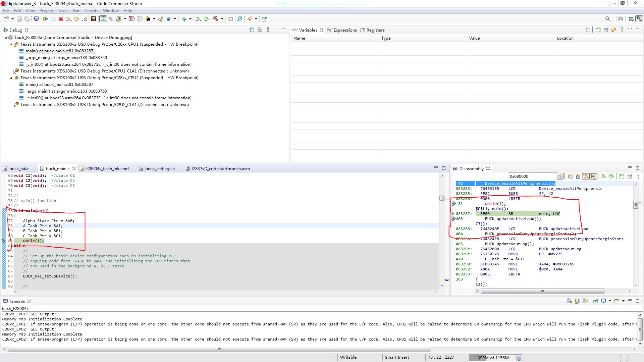Click the Disassembly home (go to PC) icon

[x=578, y=176]
